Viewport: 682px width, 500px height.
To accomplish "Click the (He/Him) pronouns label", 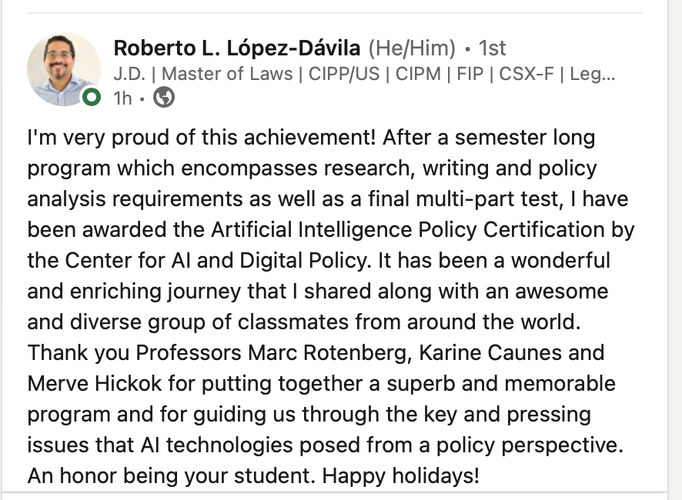I will click(x=412, y=48).
